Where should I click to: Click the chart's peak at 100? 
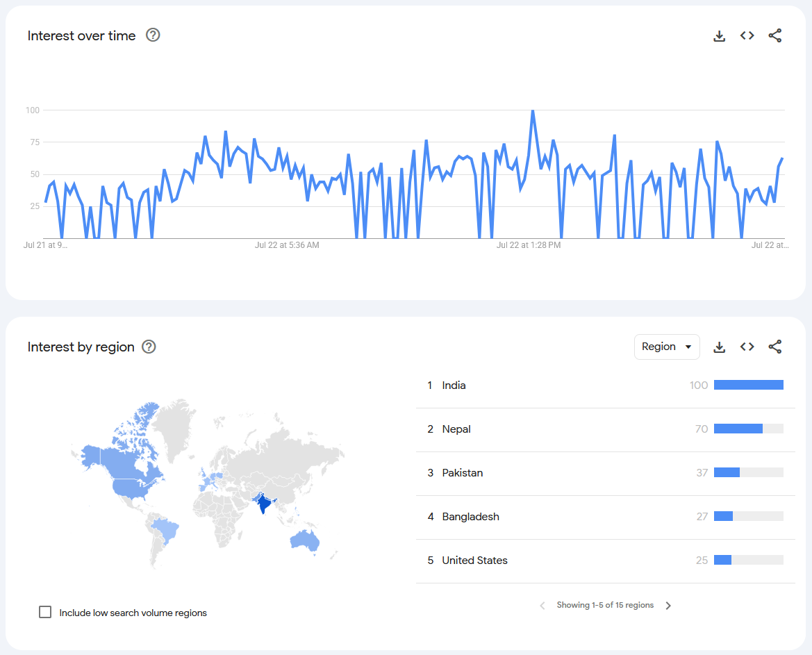click(532, 111)
